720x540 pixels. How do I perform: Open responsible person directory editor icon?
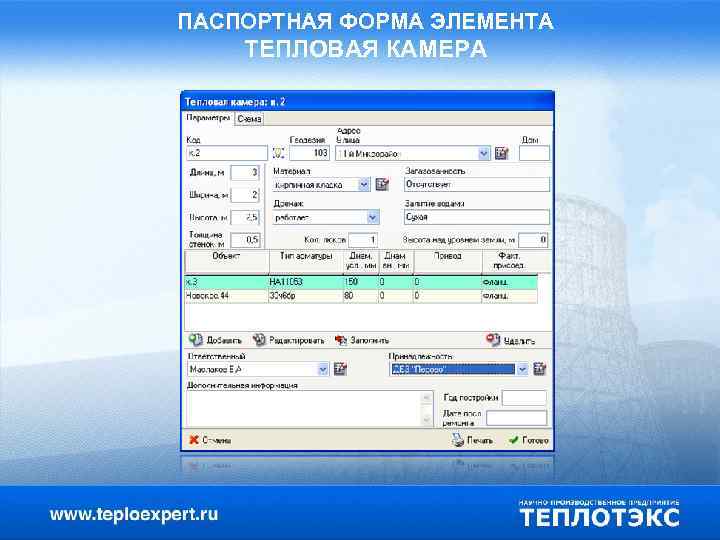point(340,369)
